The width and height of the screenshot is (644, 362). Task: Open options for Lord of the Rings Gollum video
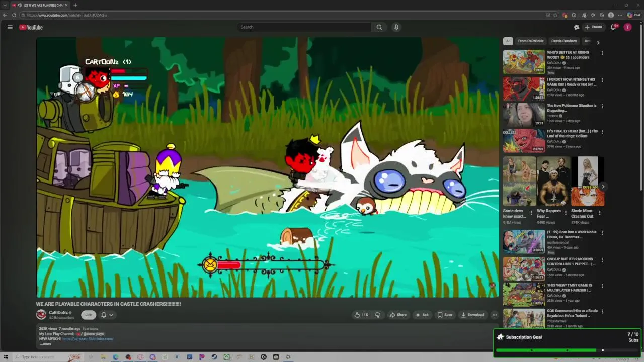pyautogui.click(x=602, y=132)
